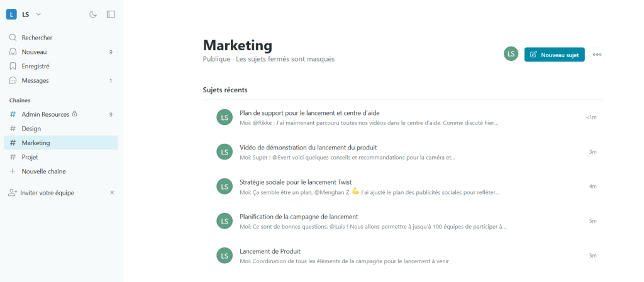Open the three-dot channel options menu
The height and width of the screenshot is (282, 644).
click(x=597, y=55)
